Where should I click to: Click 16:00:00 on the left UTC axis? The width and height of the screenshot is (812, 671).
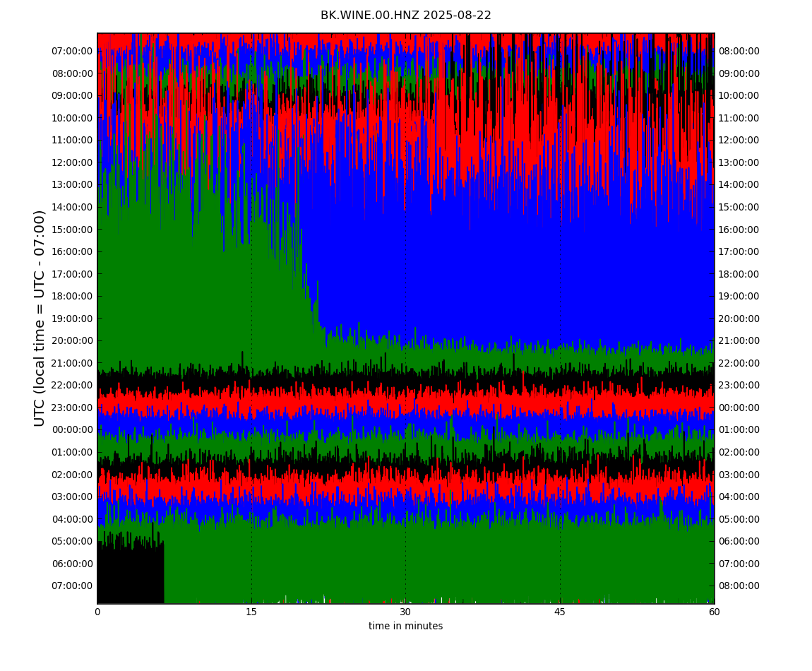[x=72, y=252]
